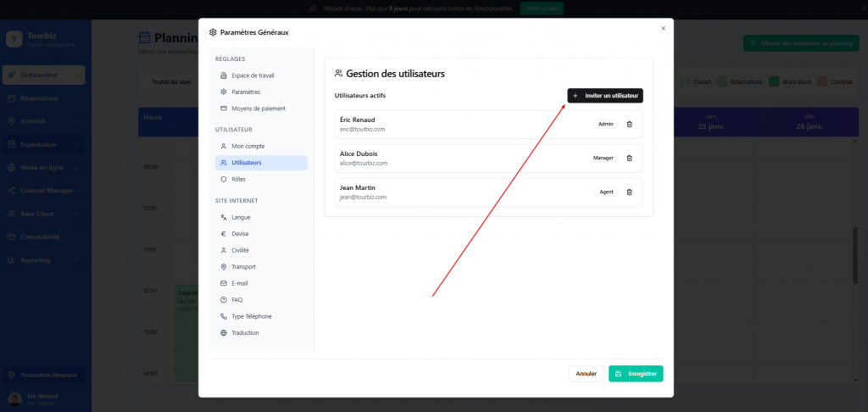The image size is (868, 412).
Task: Click trash icon for Alice Dubois
Action: pyautogui.click(x=629, y=158)
